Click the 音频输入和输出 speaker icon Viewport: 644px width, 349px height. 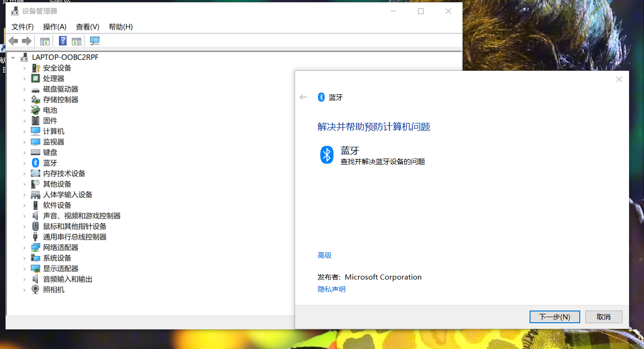coord(36,279)
